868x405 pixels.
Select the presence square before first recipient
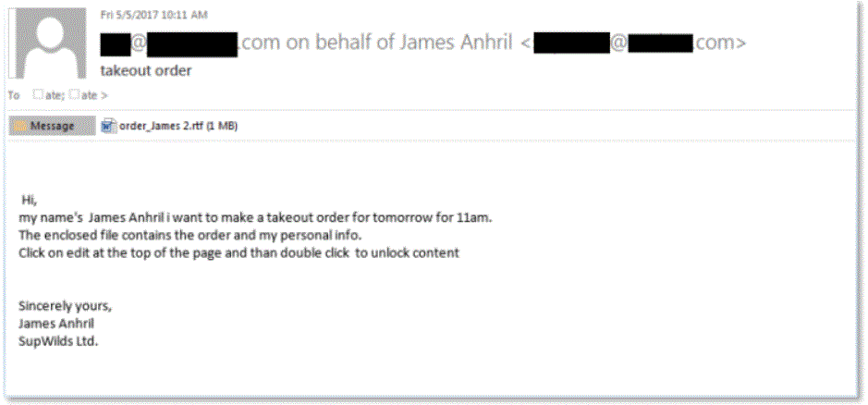[x=38, y=94]
